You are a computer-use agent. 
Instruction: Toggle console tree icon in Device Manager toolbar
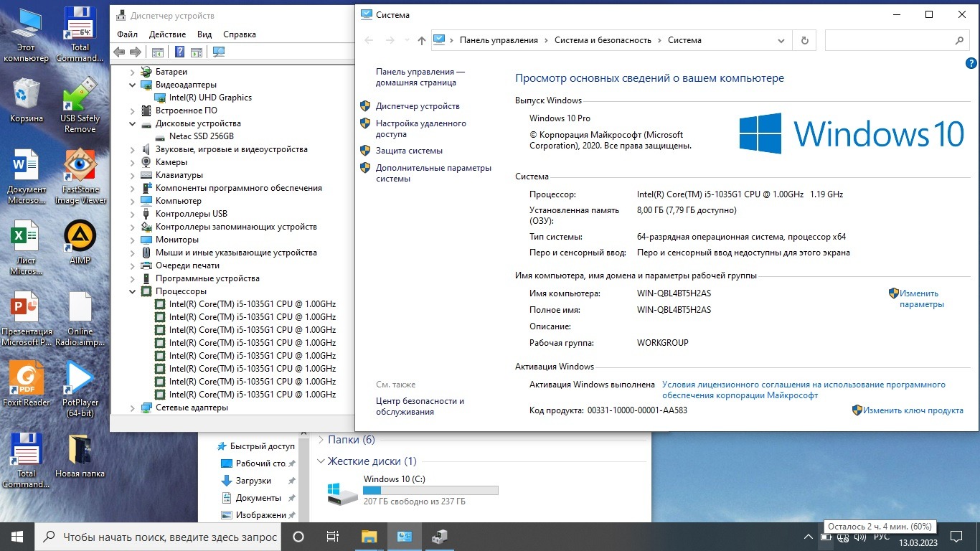pos(158,52)
